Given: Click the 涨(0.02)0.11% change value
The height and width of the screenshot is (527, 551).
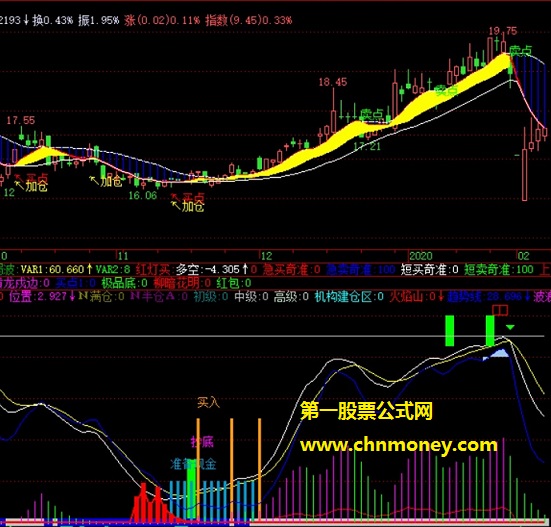Looking at the screenshot, I should [x=162, y=20].
